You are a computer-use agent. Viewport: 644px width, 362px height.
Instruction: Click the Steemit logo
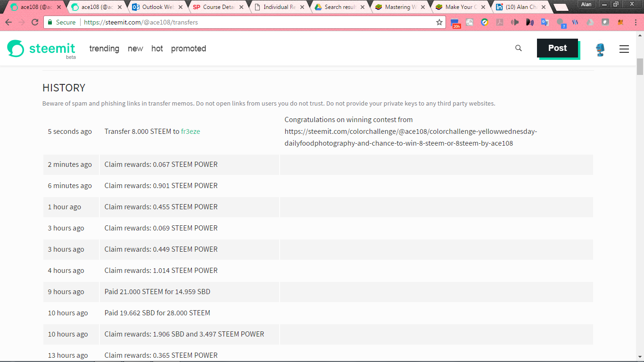pyautogui.click(x=41, y=49)
